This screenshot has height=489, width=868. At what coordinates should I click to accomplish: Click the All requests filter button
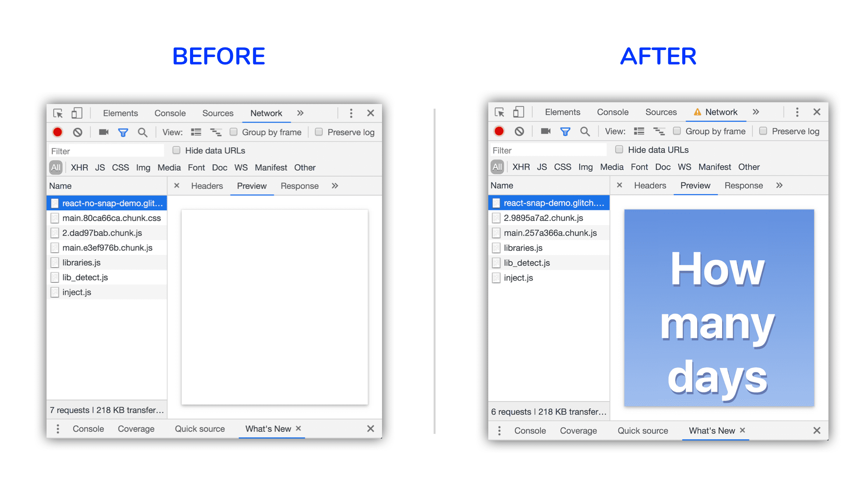[x=54, y=168]
